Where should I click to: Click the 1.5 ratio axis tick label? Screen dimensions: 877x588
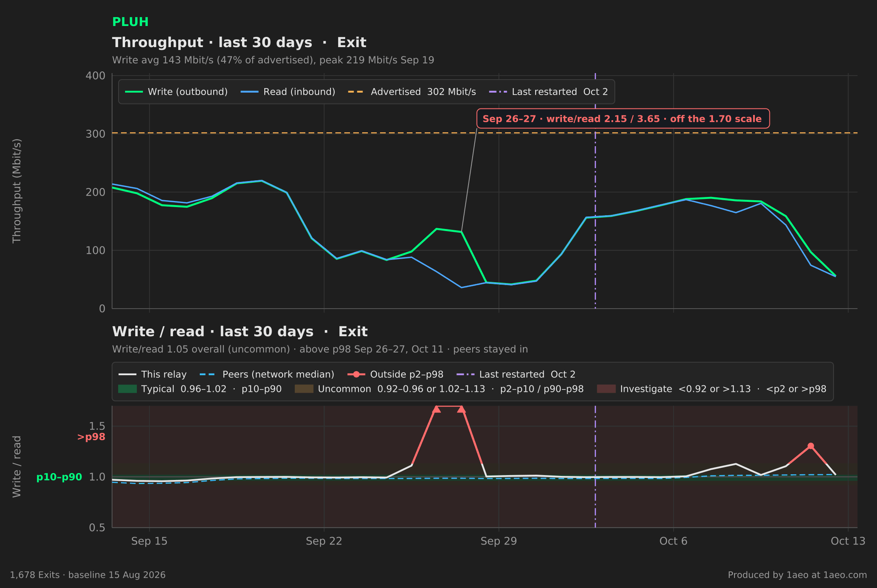pyautogui.click(x=97, y=426)
